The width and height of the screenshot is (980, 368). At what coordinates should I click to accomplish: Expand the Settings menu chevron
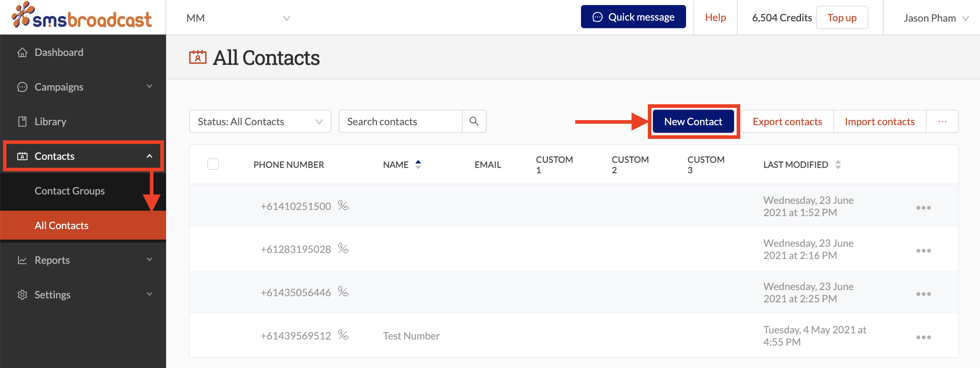point(149,294)
